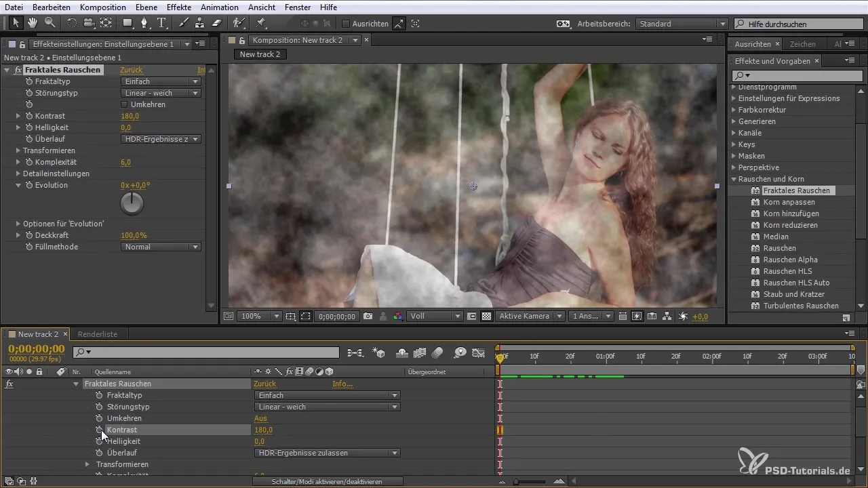Open the composition flowchart icon
The height and width of the screenshot is (488, 868).
coord(667,317)
